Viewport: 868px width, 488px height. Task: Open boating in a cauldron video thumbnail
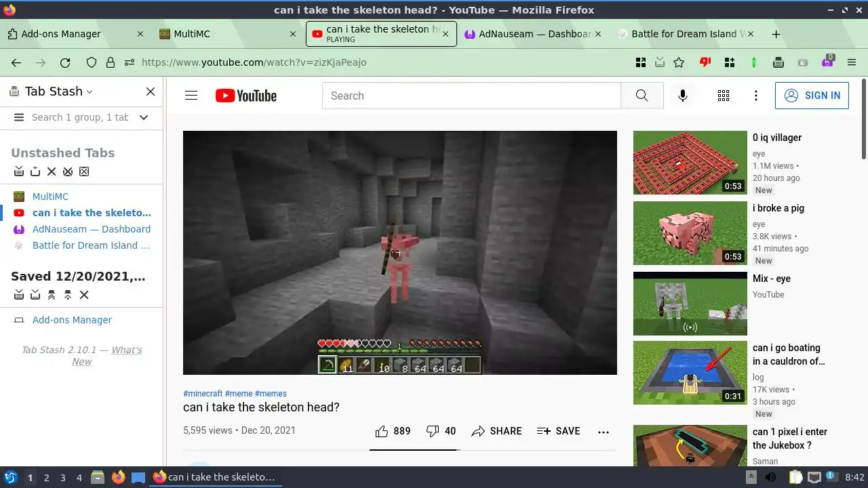pyautogui.click(x=690, y=373)
